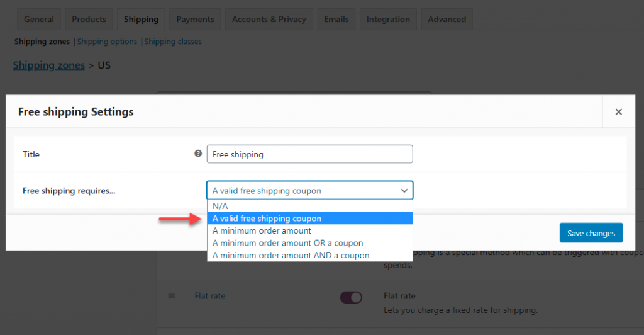The height and width of the screenshot is (335, 644).
Task: Open the Free shipping requires dropdown
Action: [309, 190]
